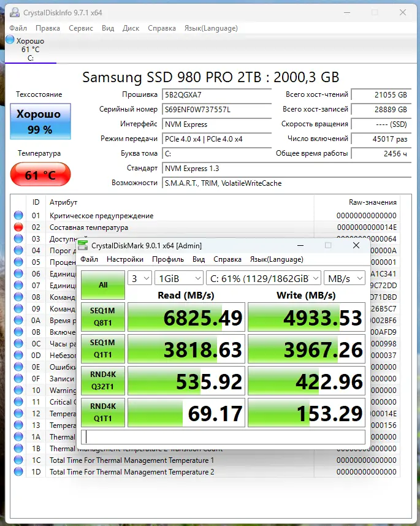
Task: Click the Хорошо 99 % health status button
Action: [x=40, y=121]
